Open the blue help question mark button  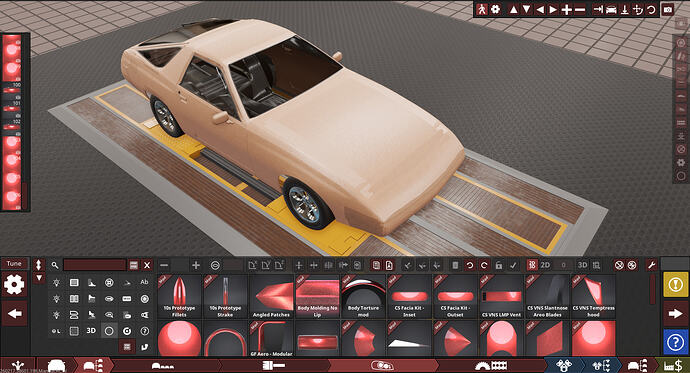pyautogui.click(x=675, y=342)
